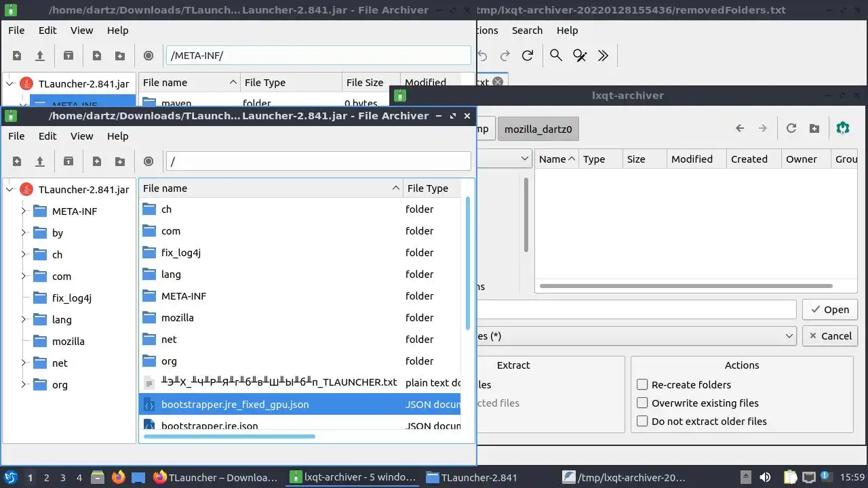Click the Open button in lxqt-archiver dialog

pyautogui.click(x=830, y=309)
